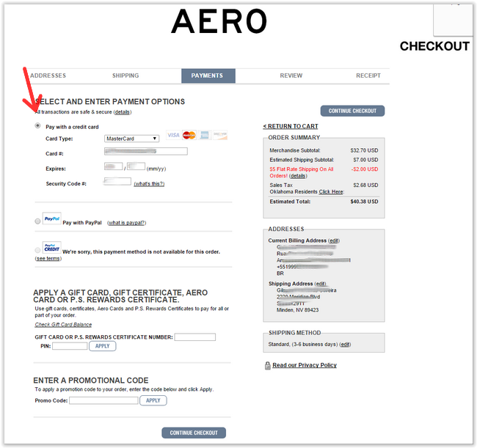Click the Discover card icon
The image size is (477, 448).
tap(220, 135)
